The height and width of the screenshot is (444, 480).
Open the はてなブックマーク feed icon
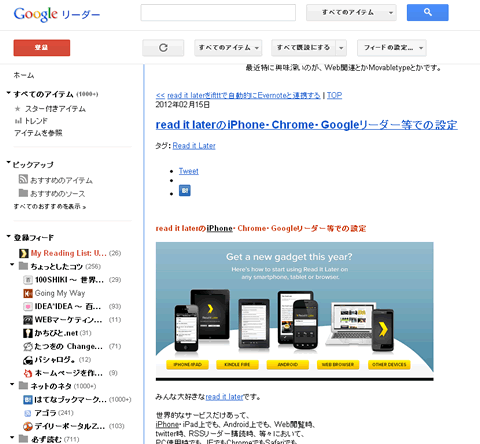click(x=28, y=399)
